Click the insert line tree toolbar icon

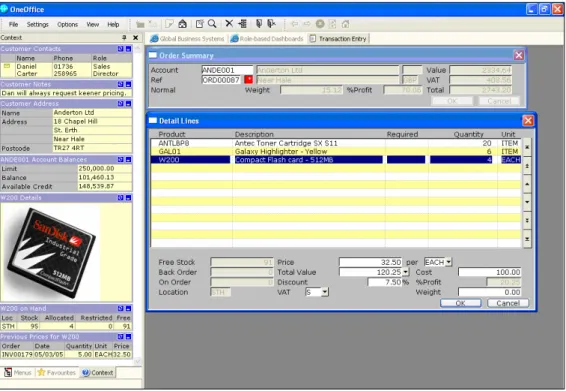click(x=243, y=24)
